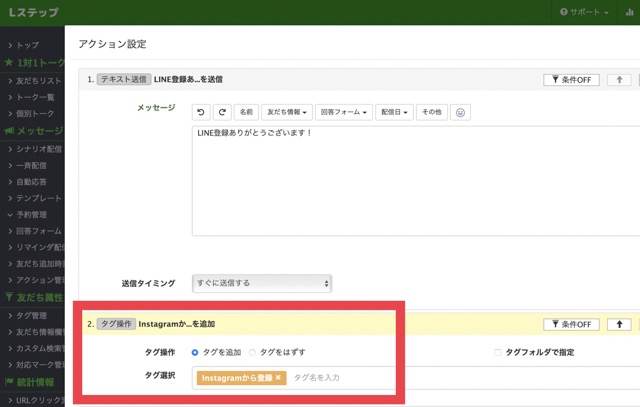Viewport: 640px width, 407px height.
Task: Go to タグ管理 in the sidebar
Action: (35, 315)
